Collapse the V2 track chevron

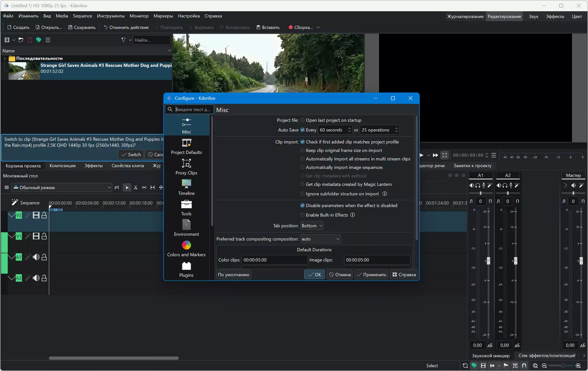click(x=12, y=215)
